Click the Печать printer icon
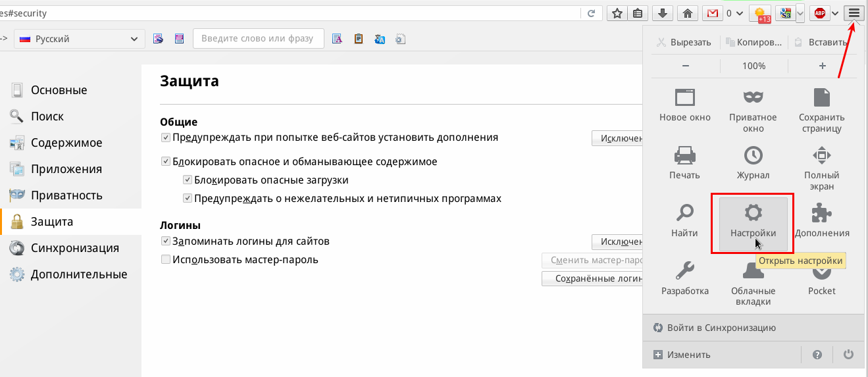Screen dimensions: 868x377 [685, 163]
